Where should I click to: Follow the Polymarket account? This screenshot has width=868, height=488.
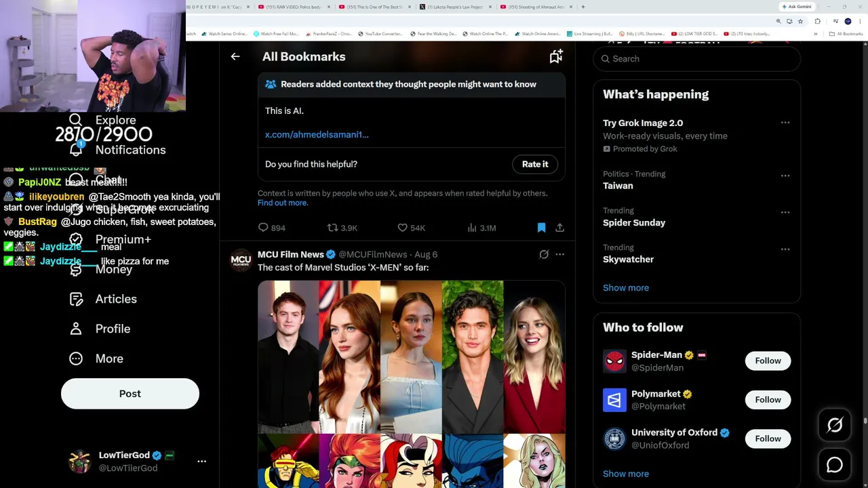[x=768, y=400]
